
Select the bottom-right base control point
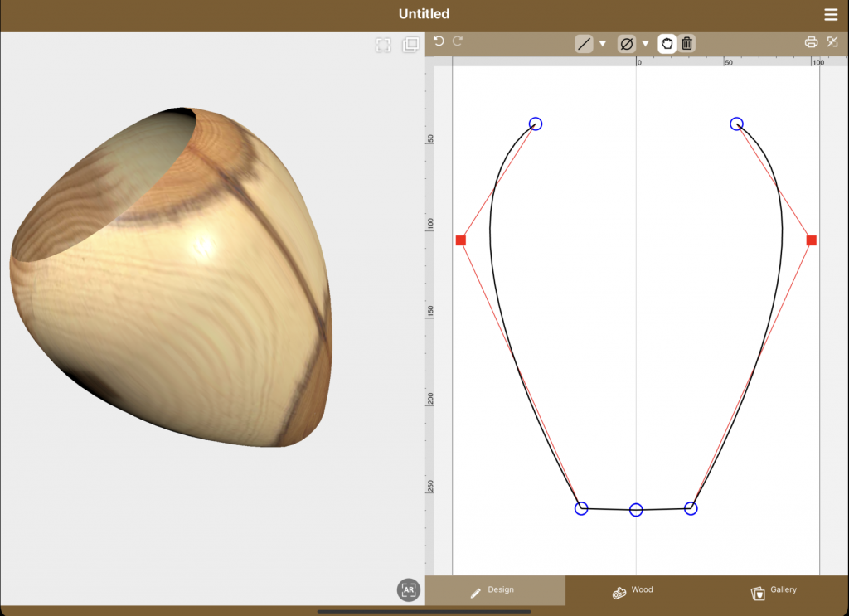click(691, 508)
